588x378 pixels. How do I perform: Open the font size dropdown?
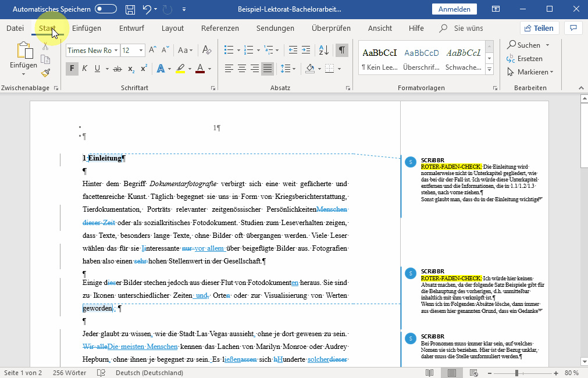[x=141, y=50]
